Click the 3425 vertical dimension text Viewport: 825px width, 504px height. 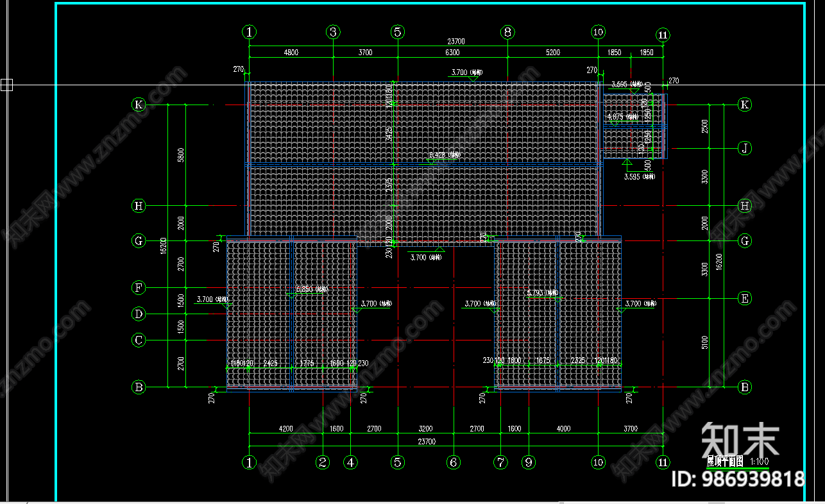pyautogui.click(x=389, y=134)
